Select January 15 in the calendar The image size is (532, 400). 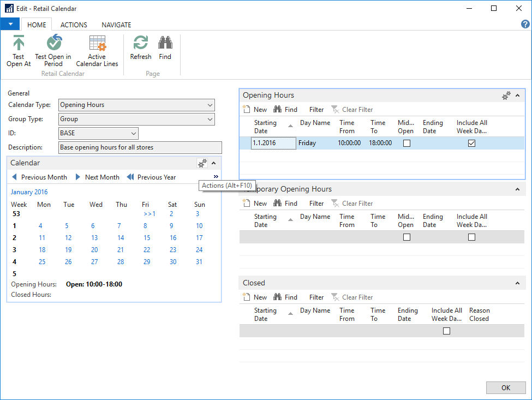[x=147, y=238]
